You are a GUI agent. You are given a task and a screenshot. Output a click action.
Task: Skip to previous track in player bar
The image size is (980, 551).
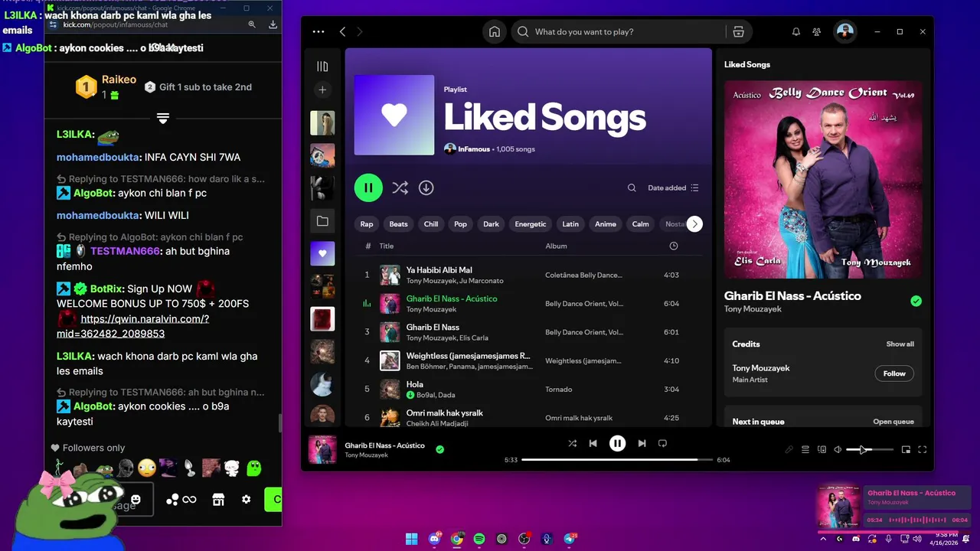point(593,443)
